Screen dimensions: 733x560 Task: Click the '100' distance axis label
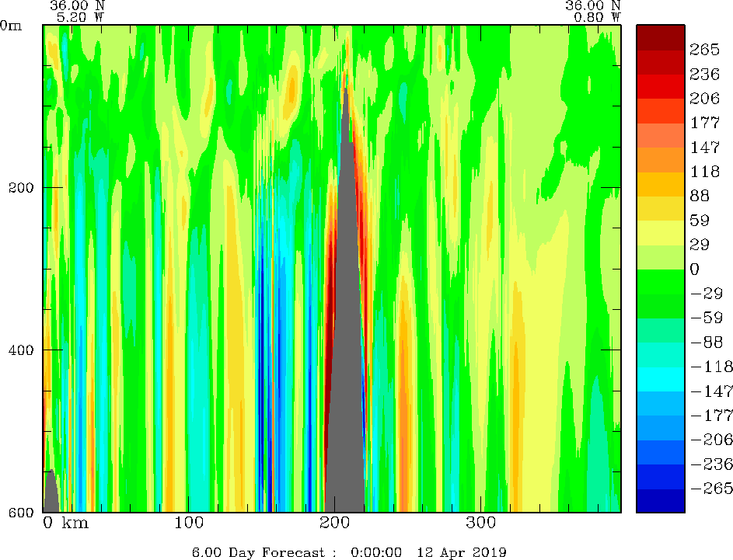(x=188, y=522)
